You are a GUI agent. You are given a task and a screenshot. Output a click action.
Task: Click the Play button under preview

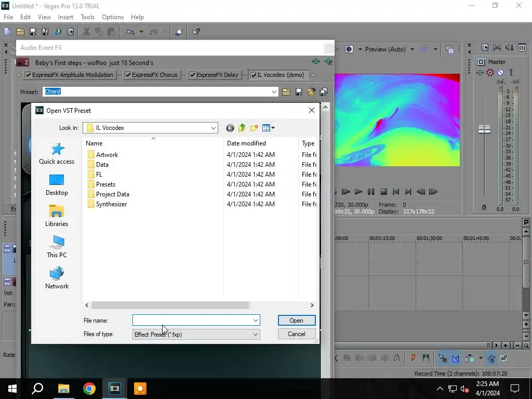(358, 192)
